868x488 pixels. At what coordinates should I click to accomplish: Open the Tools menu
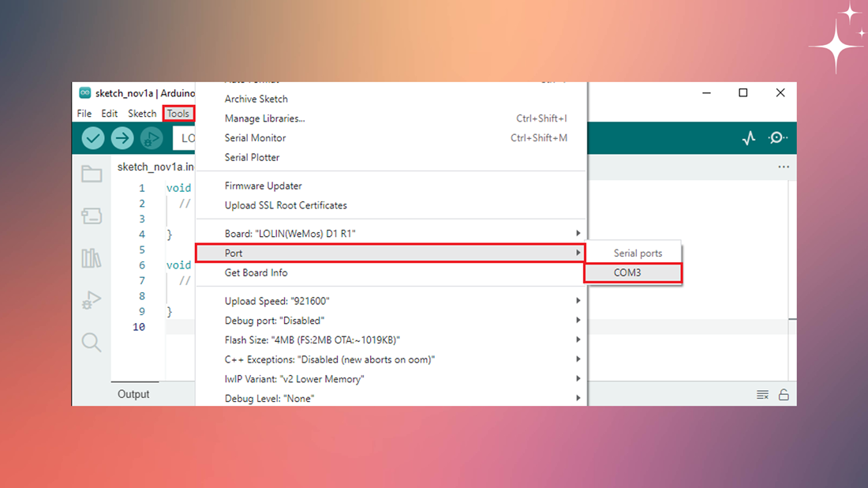tap(178, 114)
